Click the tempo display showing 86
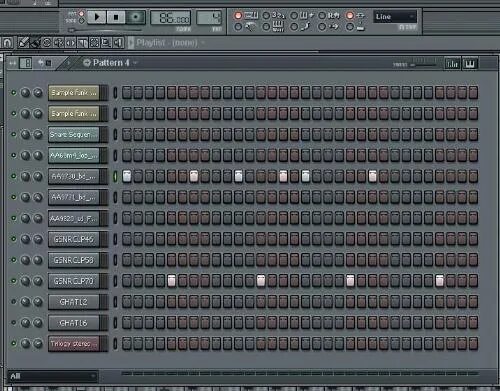The width and height of the screenshot is (500, 391). pos(171,18)
